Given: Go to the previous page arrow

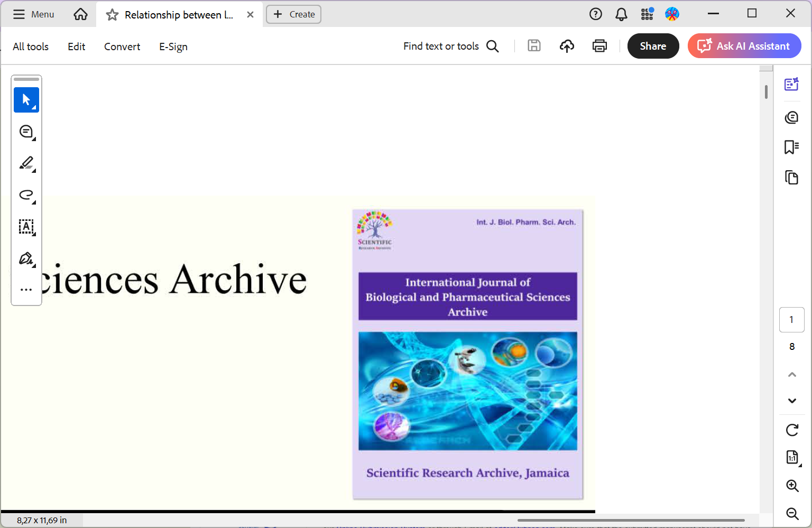Looking at the screenshot, I should coord(792,375).
